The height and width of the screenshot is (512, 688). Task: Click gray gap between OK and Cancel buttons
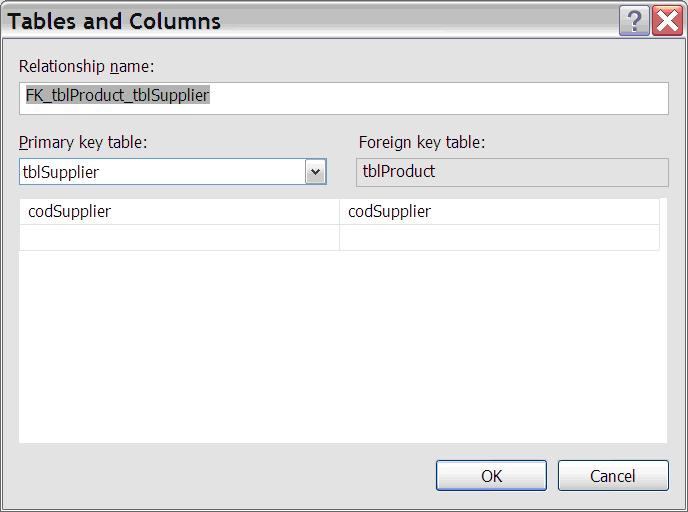pos(552,475)
